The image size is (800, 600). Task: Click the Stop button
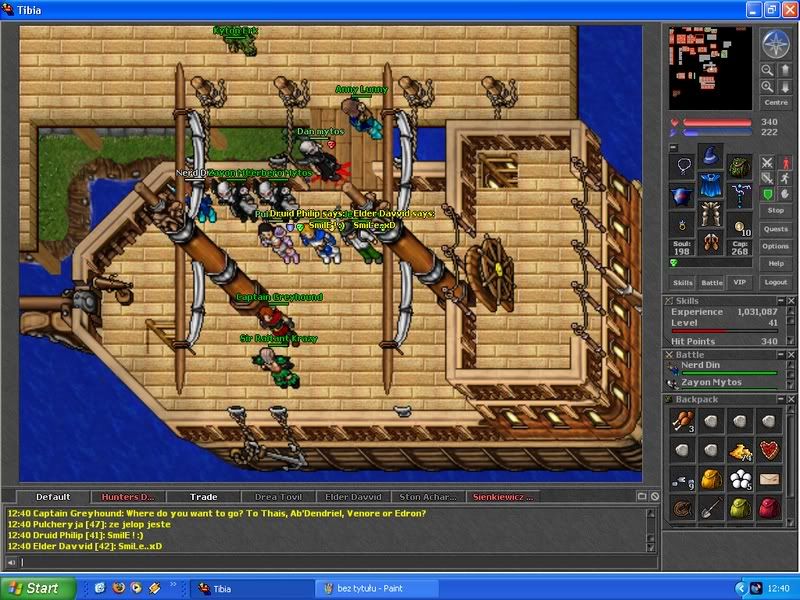pos(776,210)
